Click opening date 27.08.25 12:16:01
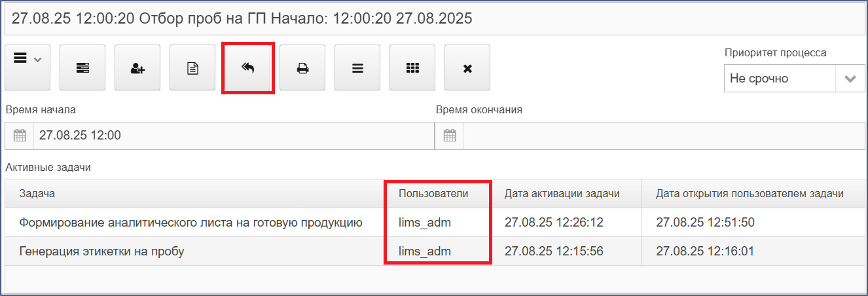868x296 pixels. click(x=706, y=251)
